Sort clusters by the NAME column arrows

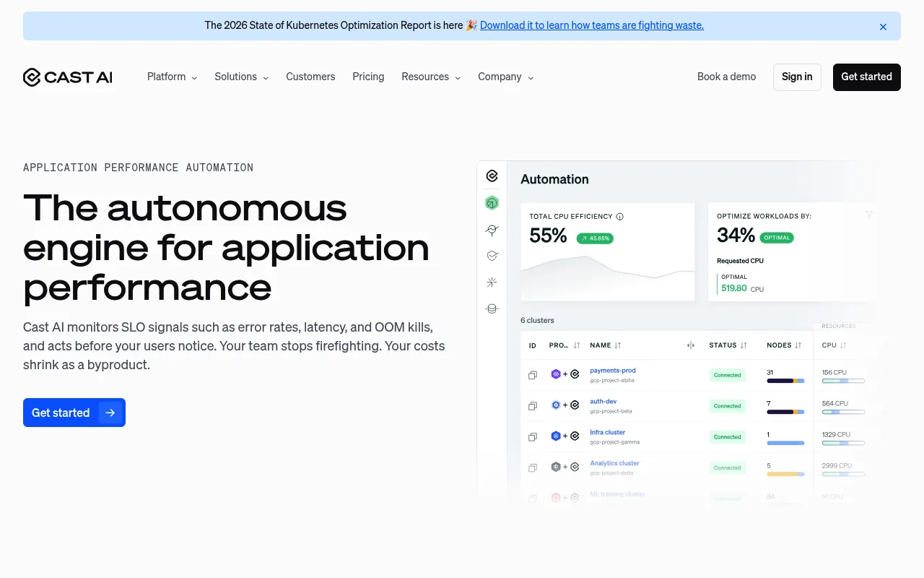pos(618,345)
